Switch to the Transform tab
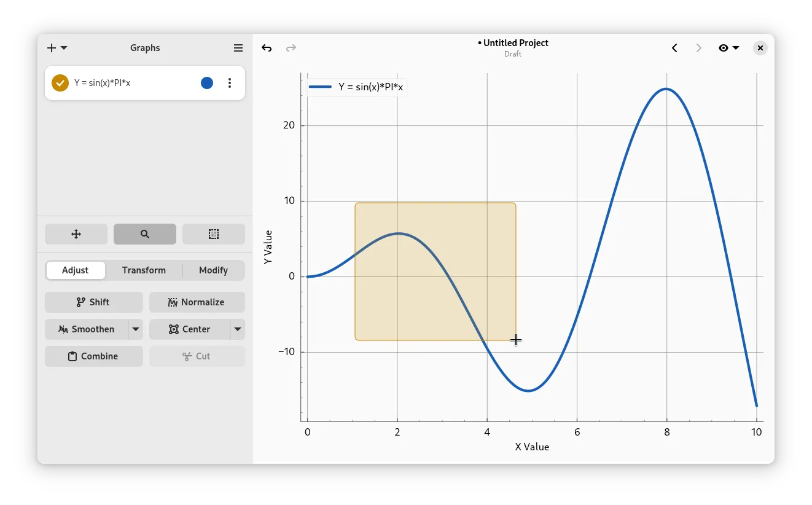 (x=144, y=270)
